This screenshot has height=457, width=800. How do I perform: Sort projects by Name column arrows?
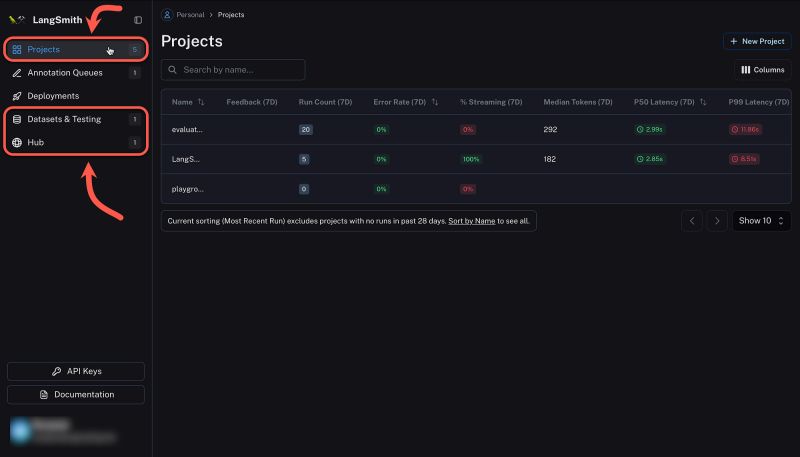pyautogui.click(x=201, y=102)
